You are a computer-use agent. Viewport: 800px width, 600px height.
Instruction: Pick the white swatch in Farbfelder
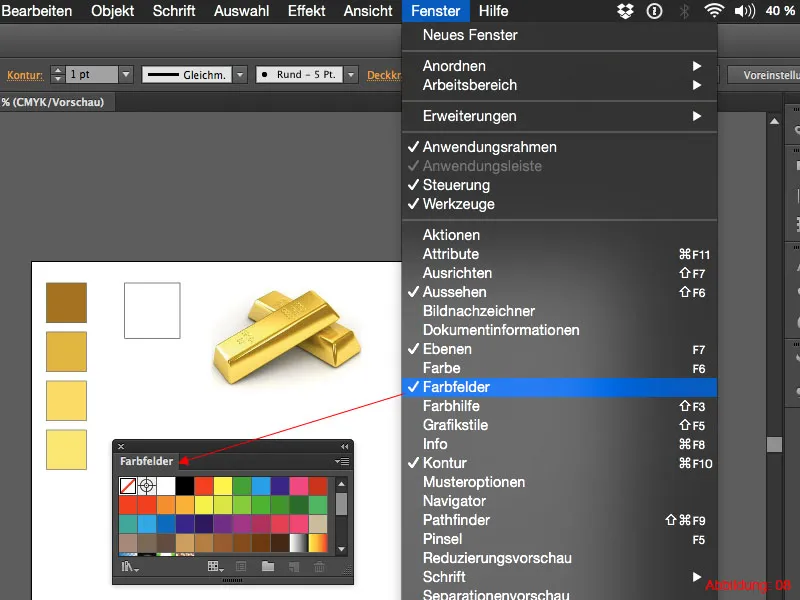[x=166, y=486]
